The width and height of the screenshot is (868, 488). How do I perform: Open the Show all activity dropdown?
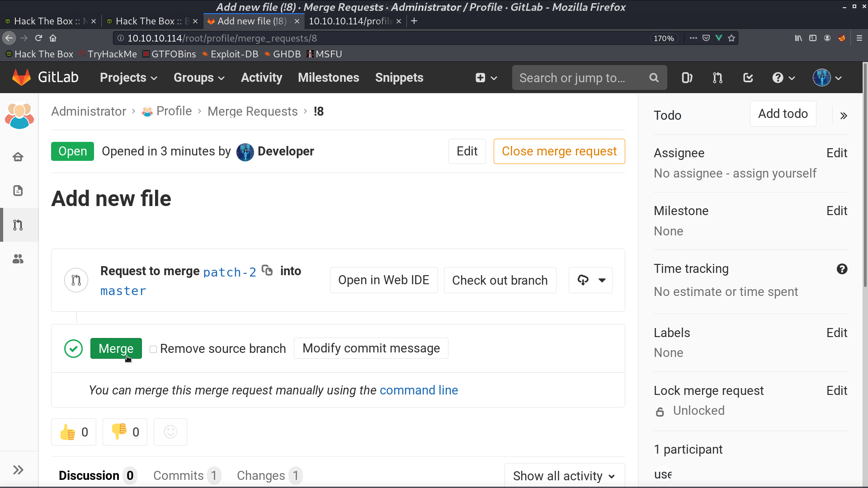(565, 476)
